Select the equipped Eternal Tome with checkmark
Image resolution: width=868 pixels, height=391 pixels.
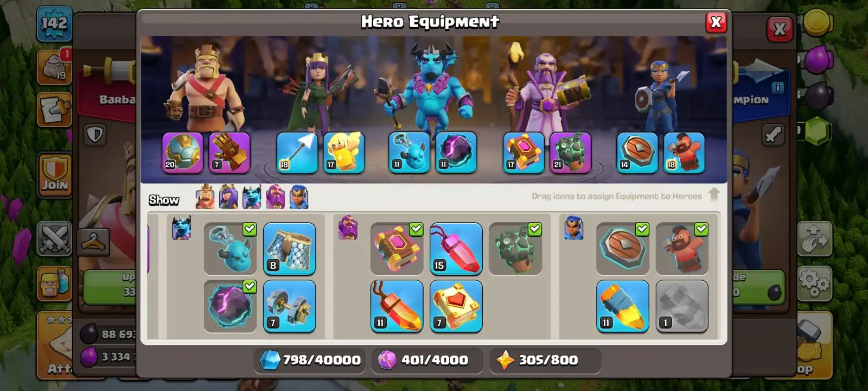pyautogui.click(x=397, y=249)
